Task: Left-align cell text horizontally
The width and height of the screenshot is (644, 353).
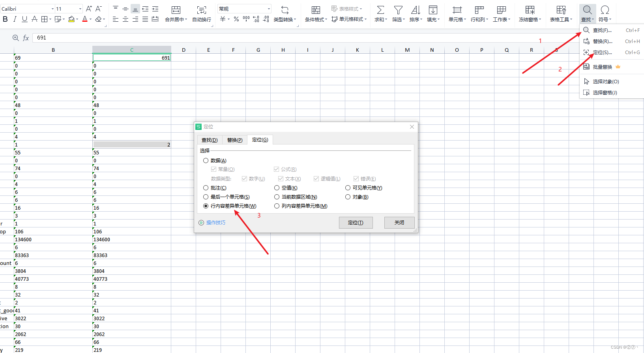Action: [116, 19]
